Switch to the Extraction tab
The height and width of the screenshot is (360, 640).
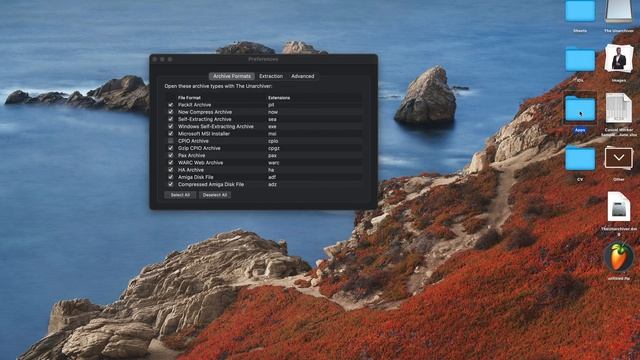271,76
